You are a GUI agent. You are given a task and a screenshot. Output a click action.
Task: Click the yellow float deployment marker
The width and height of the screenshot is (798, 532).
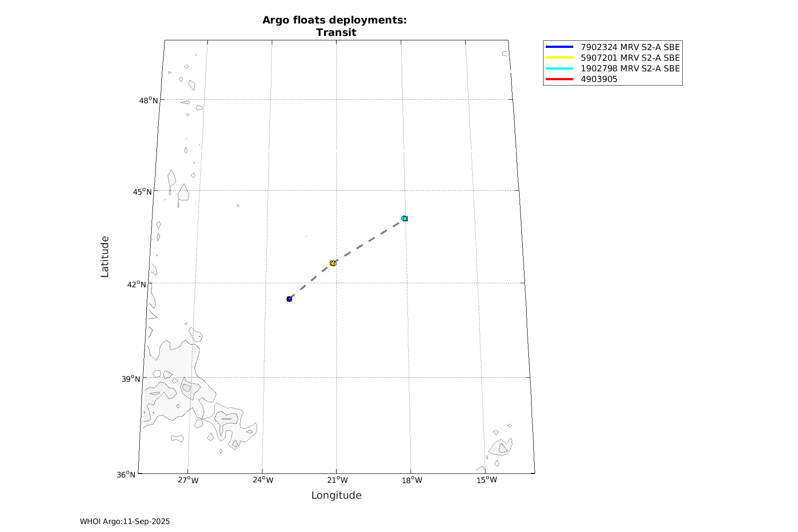(333, 263)
